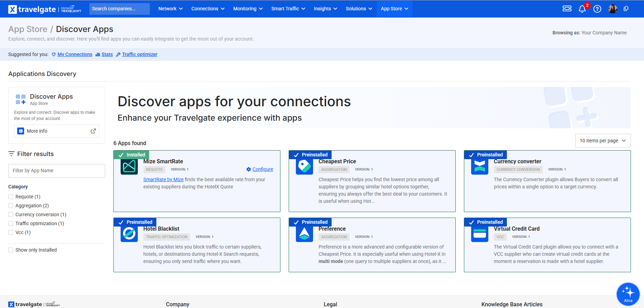
Task: Open the Cheapest Price app icon
Action: (x=304, y=166)
